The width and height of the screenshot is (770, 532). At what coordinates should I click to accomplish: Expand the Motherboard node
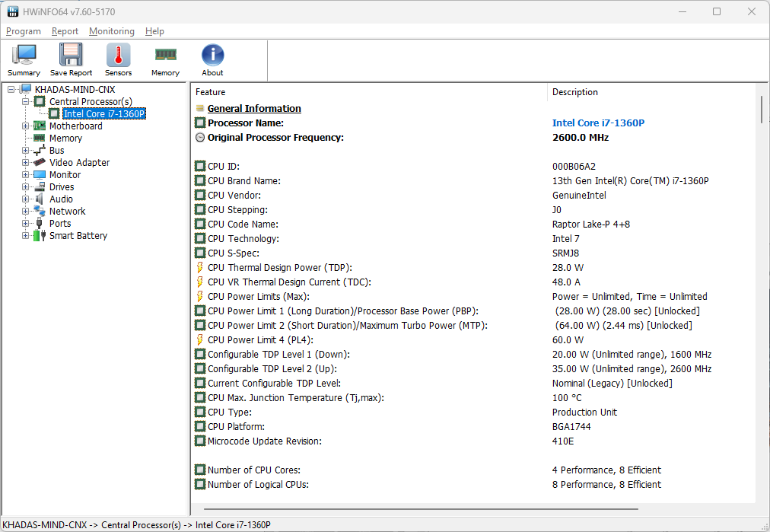[x=25, y=126]
